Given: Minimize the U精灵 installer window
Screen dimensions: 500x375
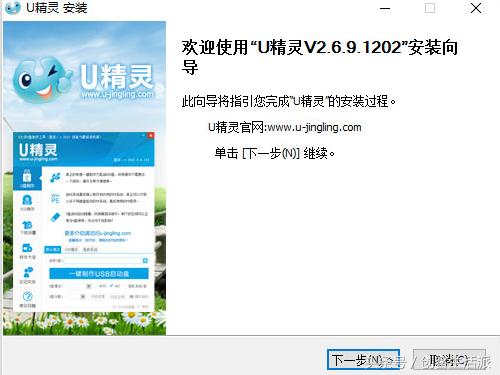Looking at the screenshot, I should (x=385, y=8).
